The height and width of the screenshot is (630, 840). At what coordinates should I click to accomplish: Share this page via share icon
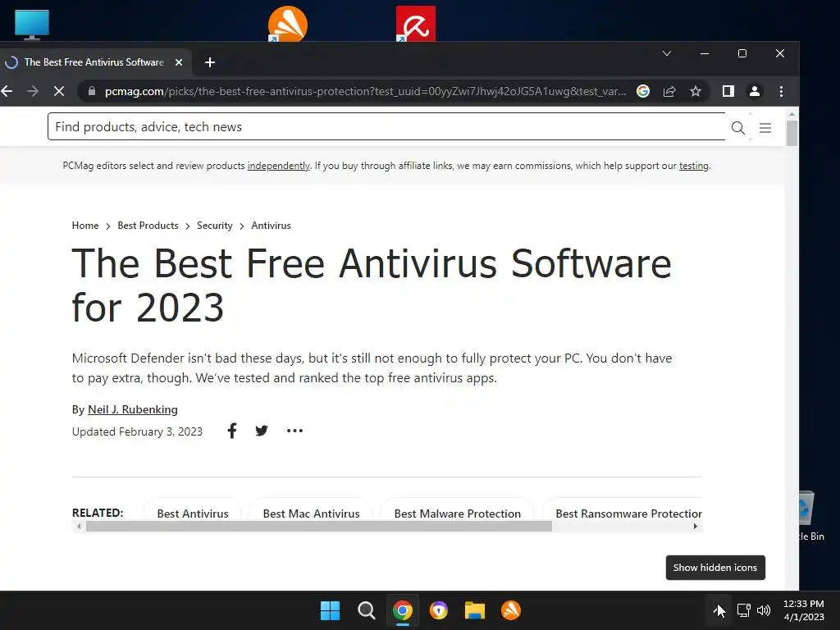pyautogui.click(x=669, y=92)
